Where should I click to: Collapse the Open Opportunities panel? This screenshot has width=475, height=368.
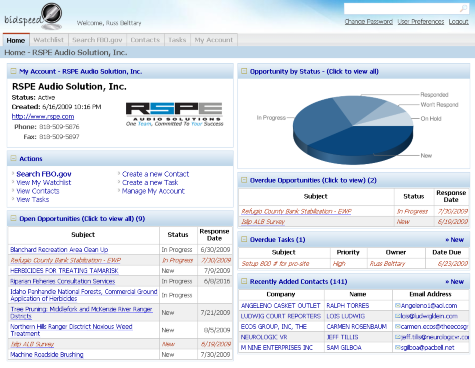point(13,218)
